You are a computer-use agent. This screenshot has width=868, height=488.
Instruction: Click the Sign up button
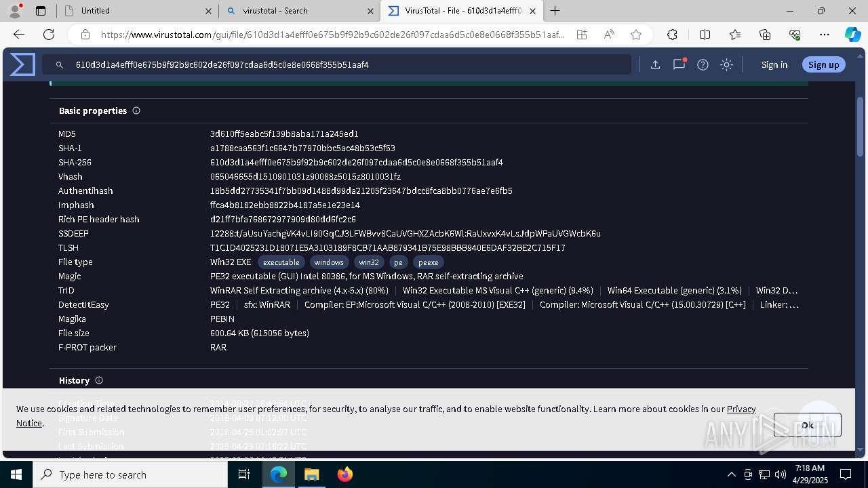pos(823,65)
